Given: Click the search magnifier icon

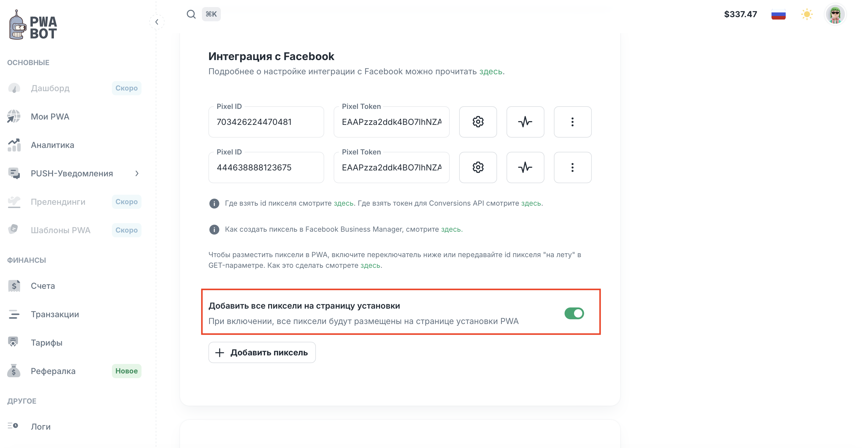Looking at the screenshot, I should [191, 14].
